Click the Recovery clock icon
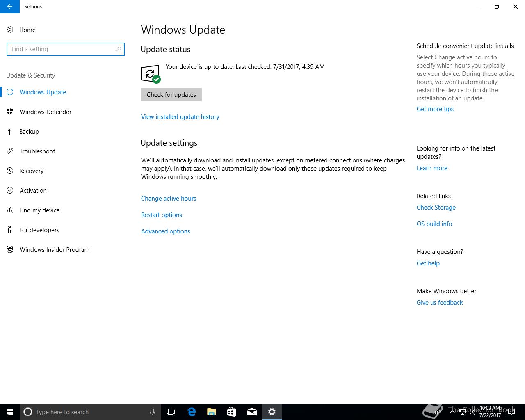The image size is (525, 420). click(10, 171)
